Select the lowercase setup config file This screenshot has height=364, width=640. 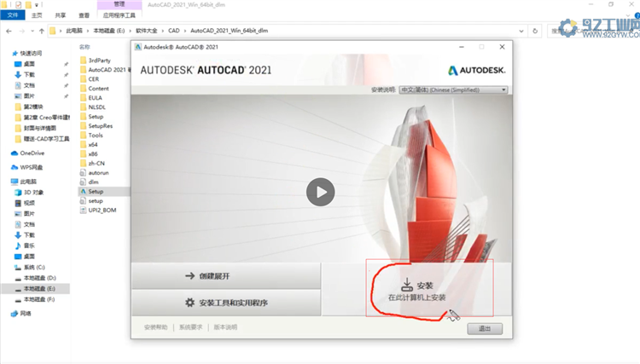pyautogui.click(x=96, y=201)
